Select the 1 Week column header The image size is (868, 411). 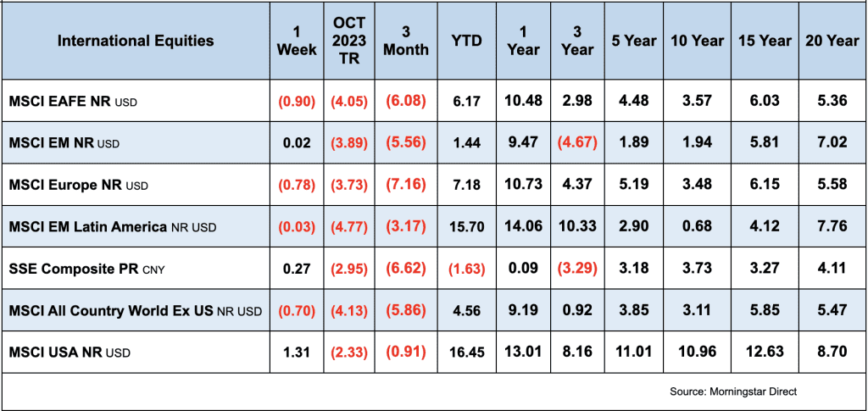pos(296,41)
